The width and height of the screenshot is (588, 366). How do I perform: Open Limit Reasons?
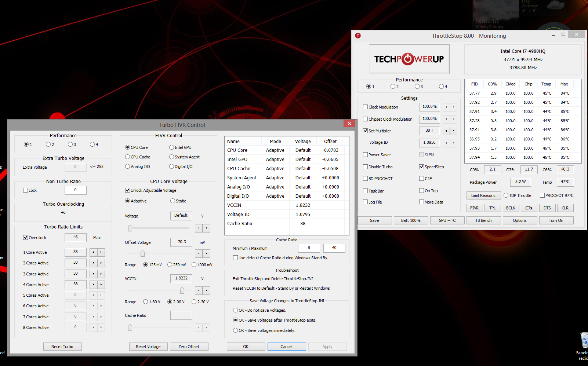point(483,195)
